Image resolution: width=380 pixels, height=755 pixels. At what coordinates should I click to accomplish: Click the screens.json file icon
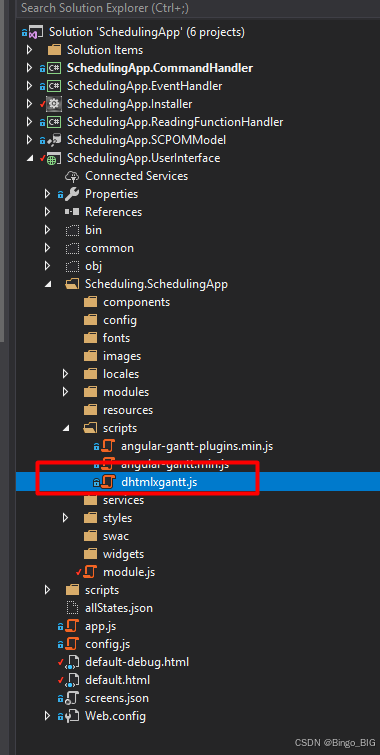[x=72, y=698]
